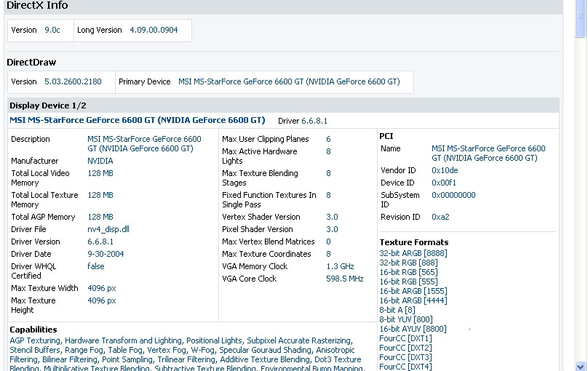The width and height of the screenshot is (588, 371).
Task: Click the Description row device value
Action: (x=144, y=144)
